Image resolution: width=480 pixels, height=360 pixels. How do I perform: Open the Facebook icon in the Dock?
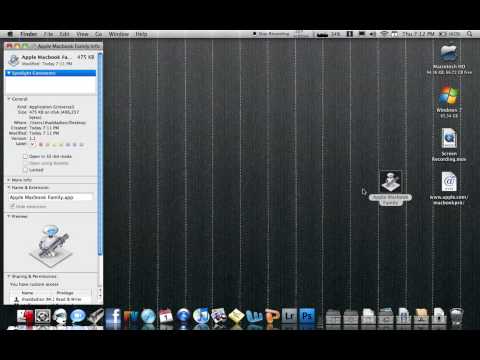[x=113, y=316]
